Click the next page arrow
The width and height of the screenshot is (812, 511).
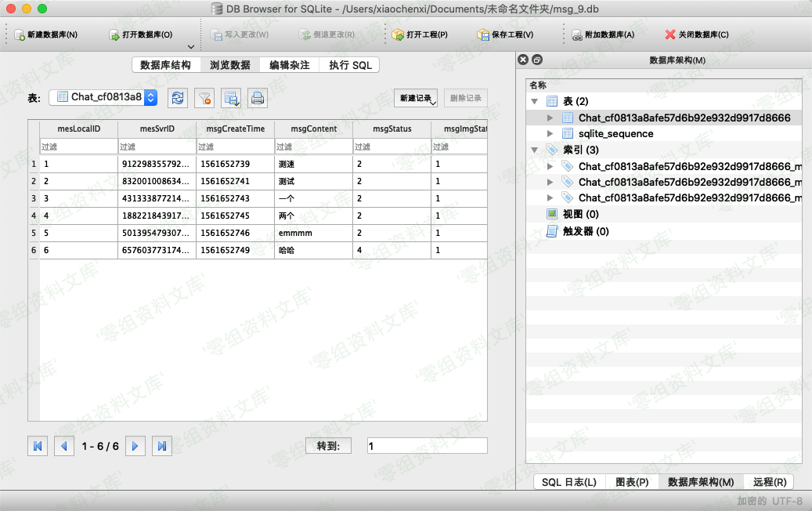point(135,446)
